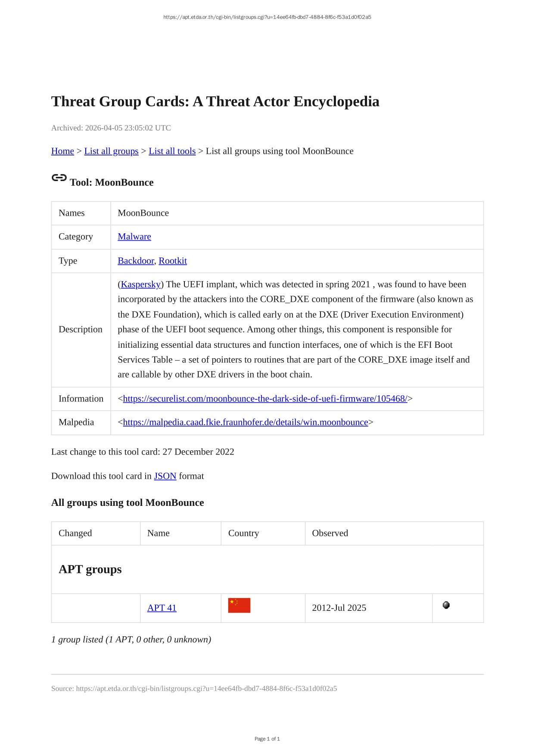Open the Malware category link
This screenshot has width=535, height=756.
(x=134, y=236)
